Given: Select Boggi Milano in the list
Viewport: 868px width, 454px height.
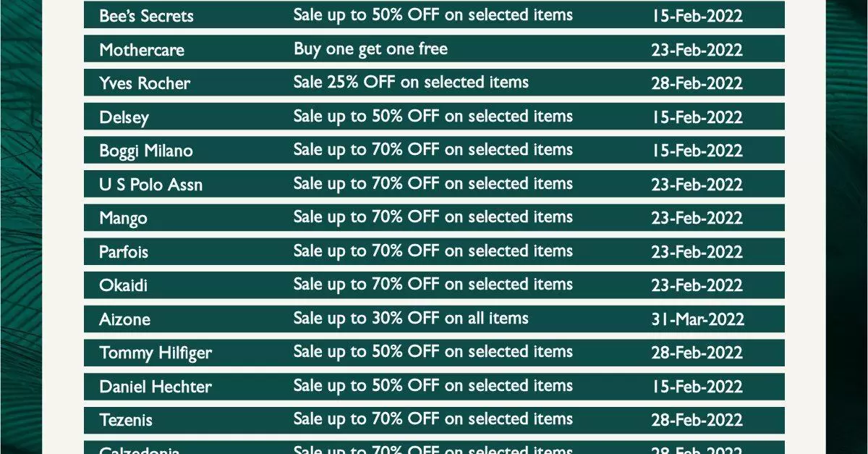Looking at the screenshot, I should pyautogui.click(x=146, y=151).
